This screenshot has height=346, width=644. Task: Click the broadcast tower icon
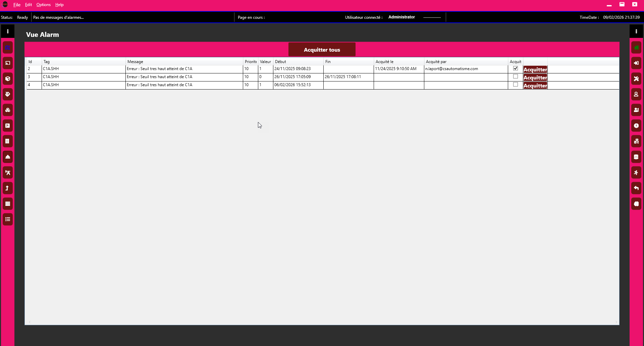(x=8, y=173)
